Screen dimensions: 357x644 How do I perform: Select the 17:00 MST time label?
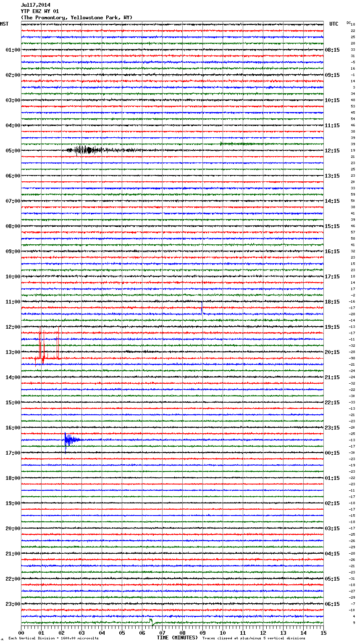point(13,453)
